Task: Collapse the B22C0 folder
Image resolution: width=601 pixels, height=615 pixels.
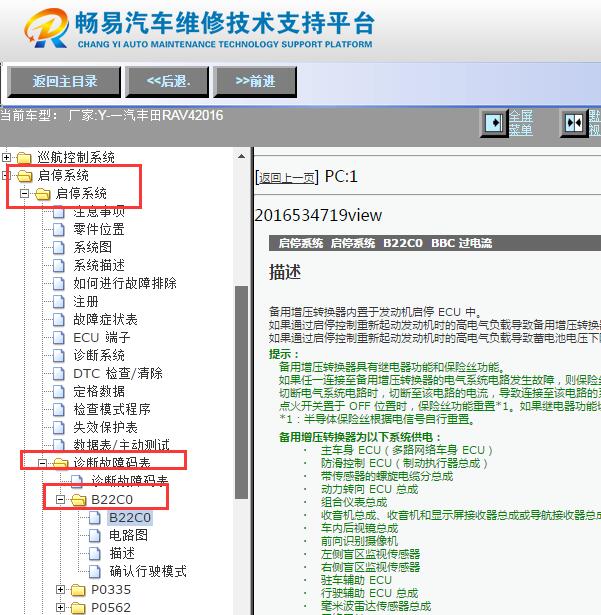Action: [x=60, y=499]
